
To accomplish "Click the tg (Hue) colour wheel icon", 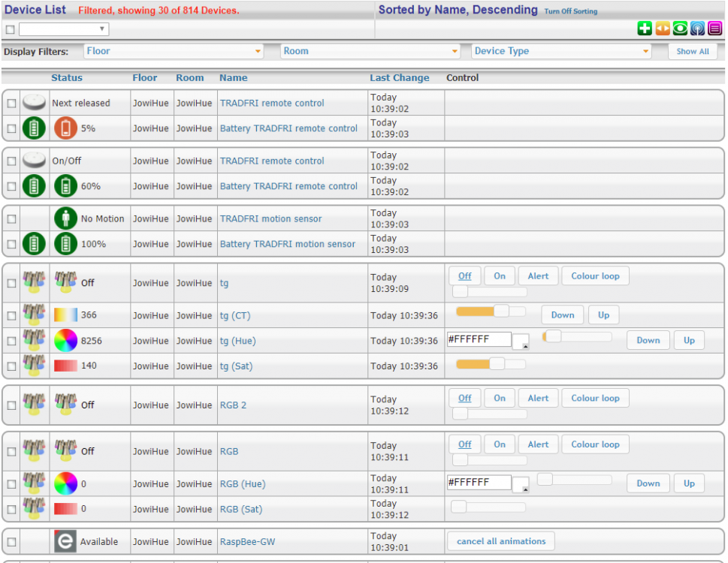I will click(x=66, y=341).
